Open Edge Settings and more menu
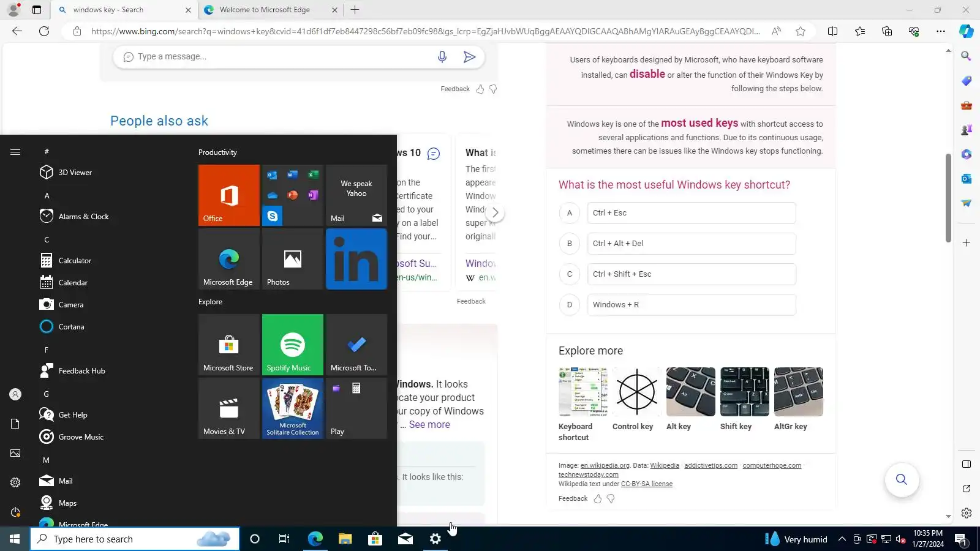The width and height of the screenshot is (980, 551). point(941,31)
